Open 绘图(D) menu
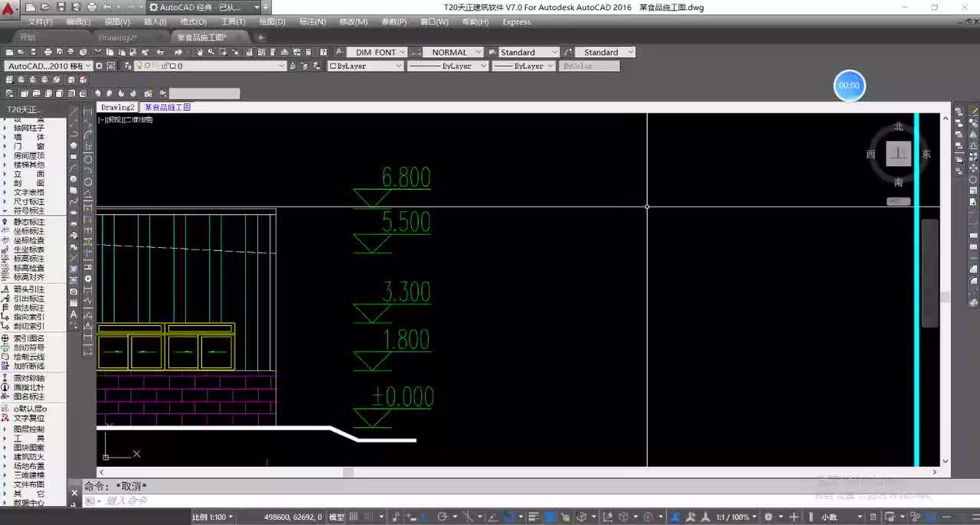 click(x=272, y=22)
